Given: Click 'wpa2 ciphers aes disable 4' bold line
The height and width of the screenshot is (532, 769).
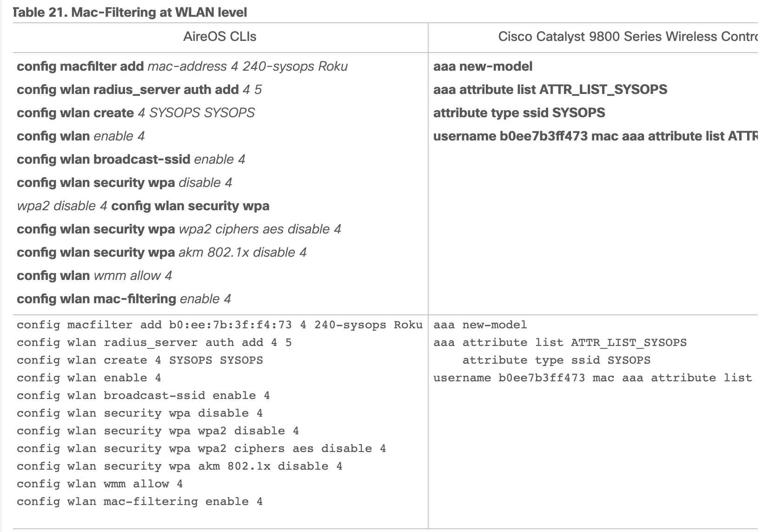Looking at the screenshot, I should (179, 229).
